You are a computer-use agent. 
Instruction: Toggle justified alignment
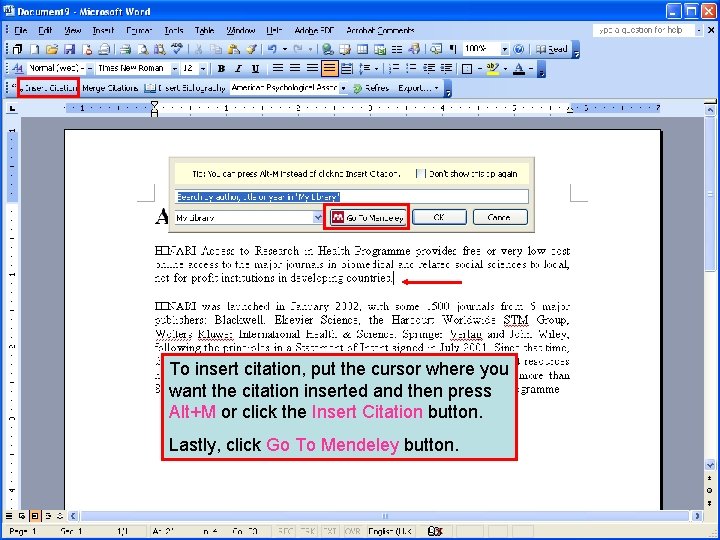[329, 68]
